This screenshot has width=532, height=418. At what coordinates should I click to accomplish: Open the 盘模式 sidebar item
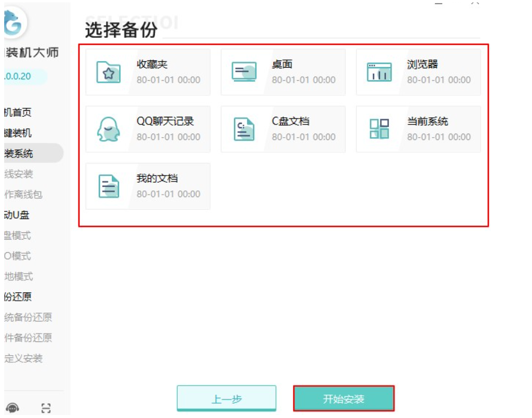pos(17,235)
